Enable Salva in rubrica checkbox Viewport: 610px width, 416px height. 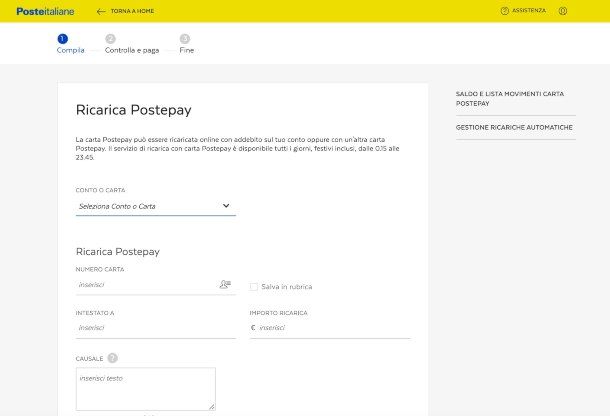coord(253,287)
